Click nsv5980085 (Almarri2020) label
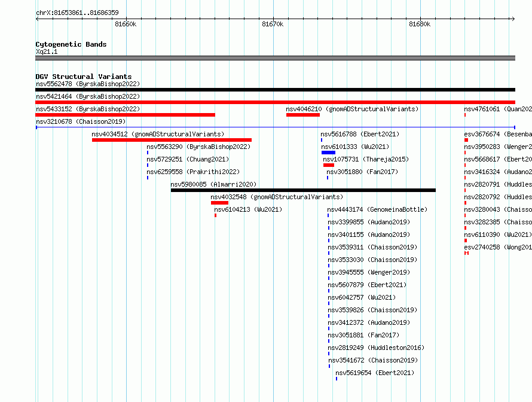This screenshot has width=532, height=402. coord(213,184)
